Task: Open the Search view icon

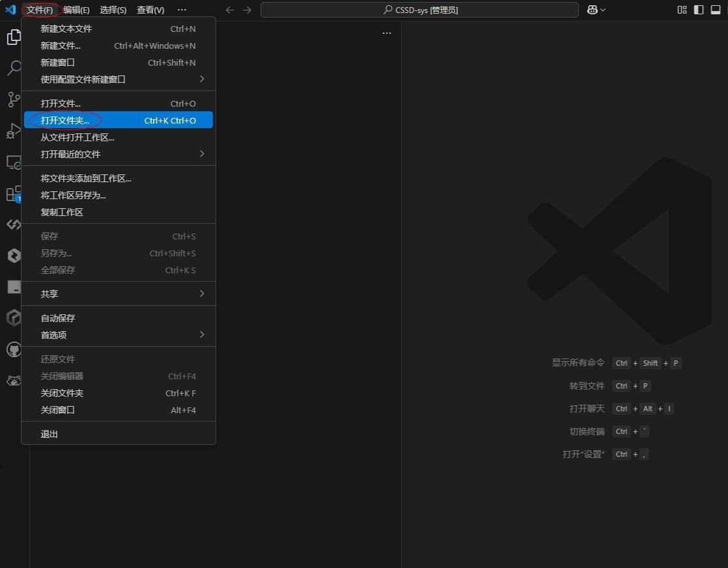Action: tap(14, 68)
